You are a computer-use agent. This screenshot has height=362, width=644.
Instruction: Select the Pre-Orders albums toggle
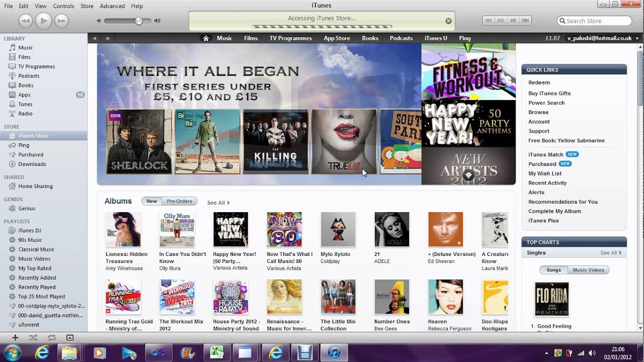pos(180,201)
